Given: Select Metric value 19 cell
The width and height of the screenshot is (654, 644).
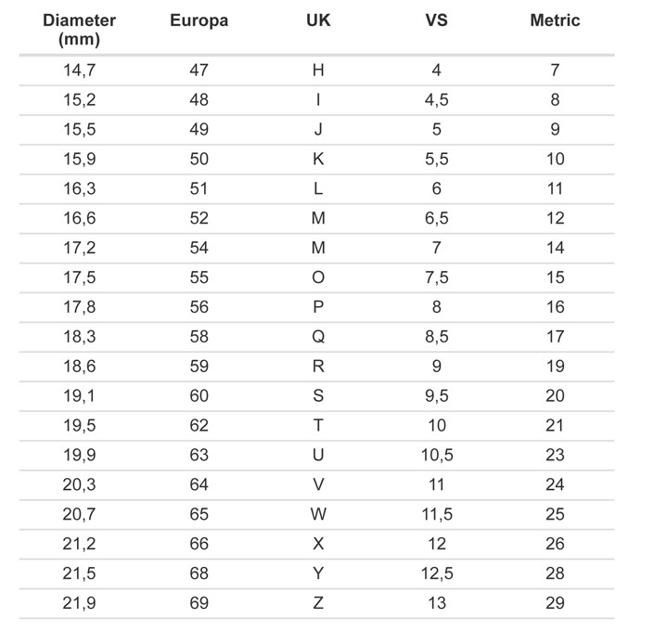Looking at the screenshot, I should click(555, 367).
